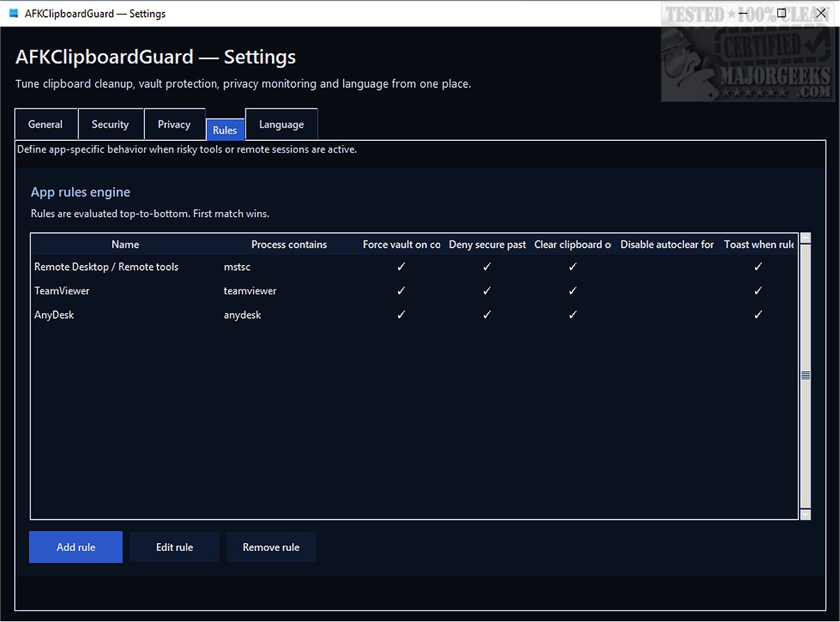The image size is (840, 622).
Task: Open the Language tab
Action: tap(281, 124)
